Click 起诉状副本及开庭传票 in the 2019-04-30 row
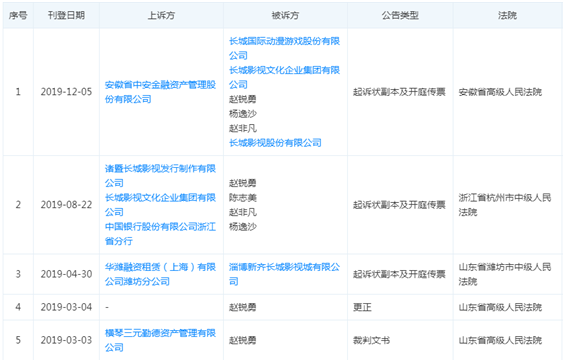 click(x=399, y=274)
